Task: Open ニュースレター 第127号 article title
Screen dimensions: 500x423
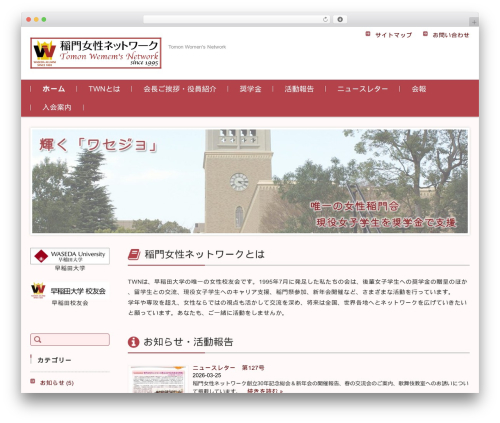Action: (x=228, y=368)
